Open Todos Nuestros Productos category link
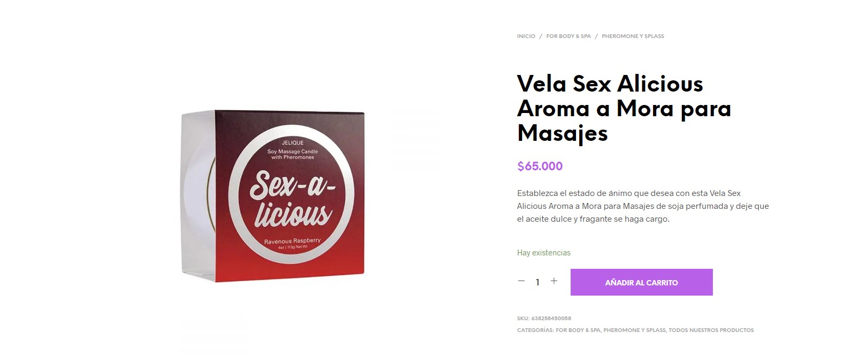 pyautogui.click(x=711, y=330)
